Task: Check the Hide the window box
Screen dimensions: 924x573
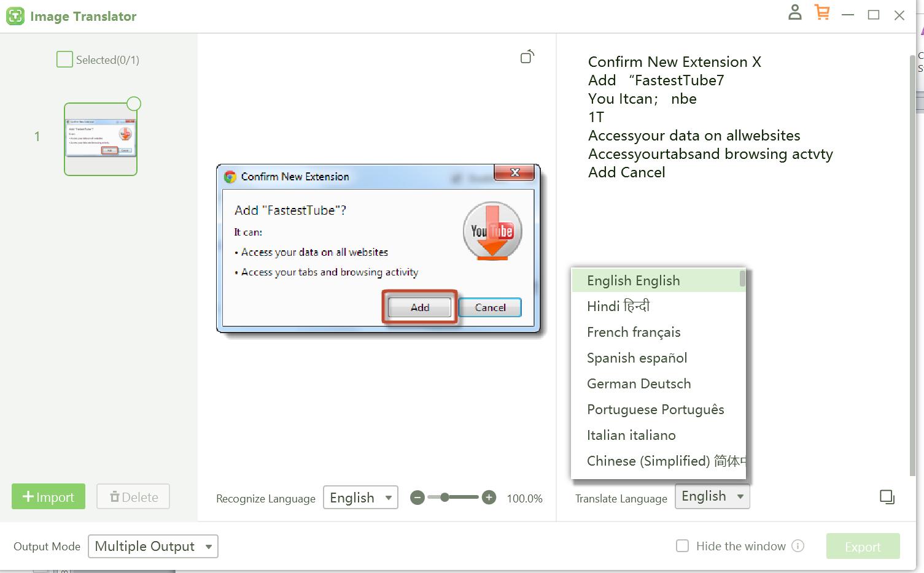Action: pyautogui.click(x=682, y=545)
